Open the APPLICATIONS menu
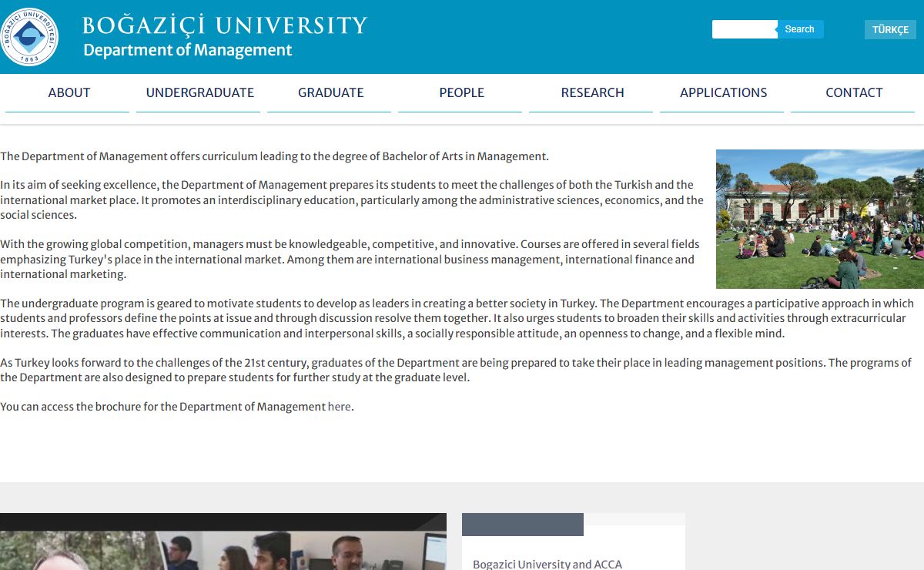Screen dimensions: 924x570 point(723,93)
